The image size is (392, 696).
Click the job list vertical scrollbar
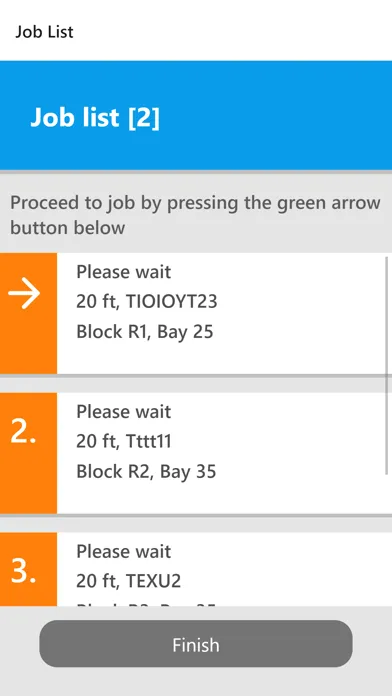pos(387,366)
